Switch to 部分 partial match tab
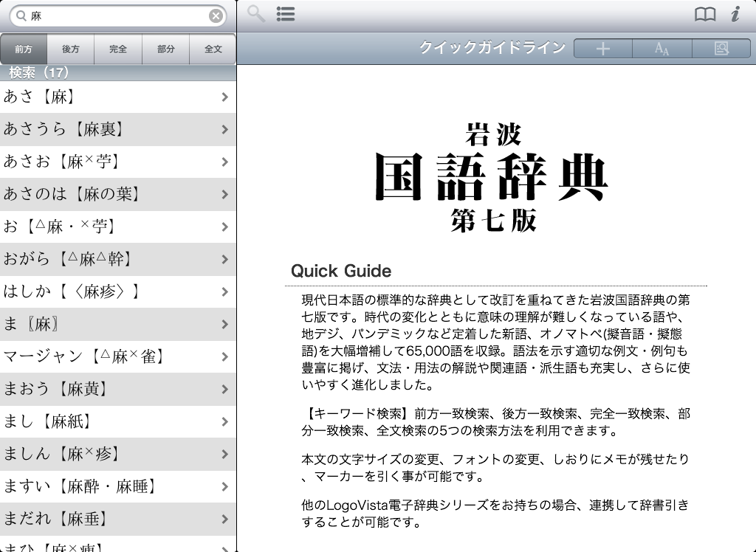 [x=166, y=49]
